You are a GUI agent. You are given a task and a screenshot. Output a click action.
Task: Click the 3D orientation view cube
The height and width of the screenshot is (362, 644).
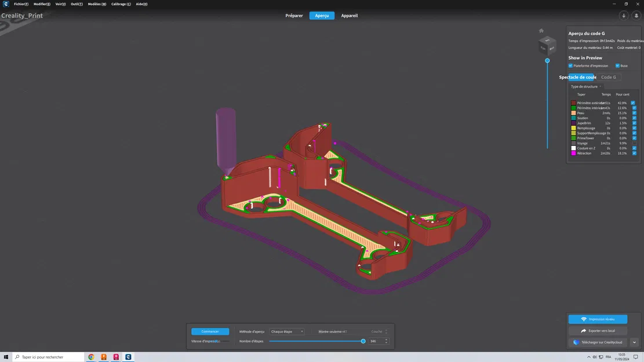click(547, 45)
